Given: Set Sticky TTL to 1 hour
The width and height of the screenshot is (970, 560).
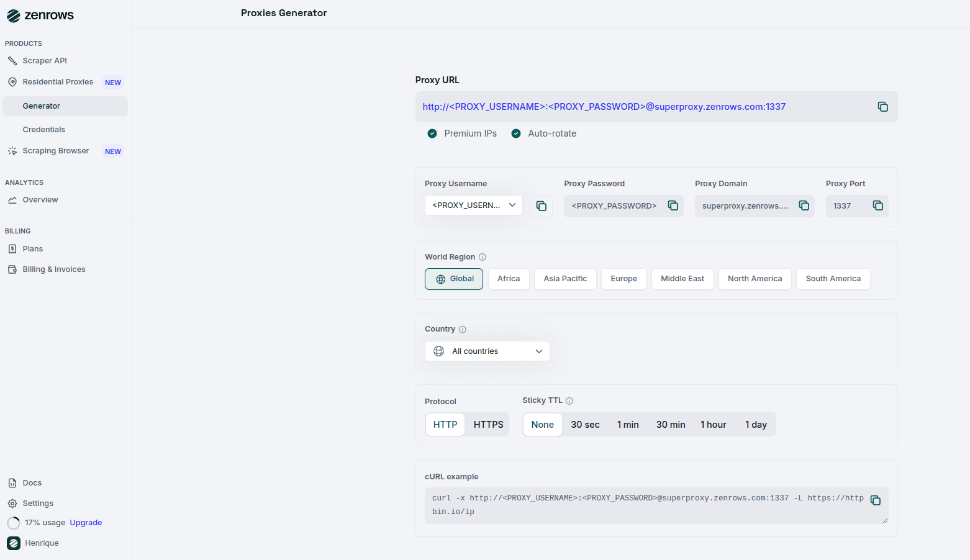Looking at the screenshot, I should 714,425.
